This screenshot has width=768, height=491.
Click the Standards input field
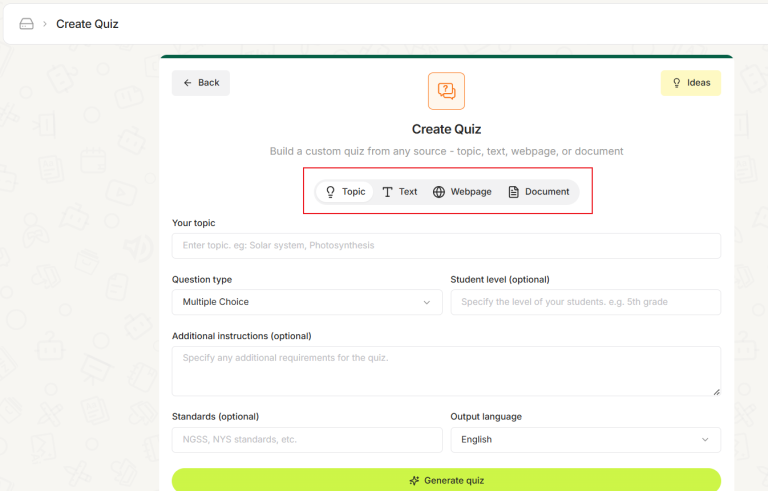(306, 440)
